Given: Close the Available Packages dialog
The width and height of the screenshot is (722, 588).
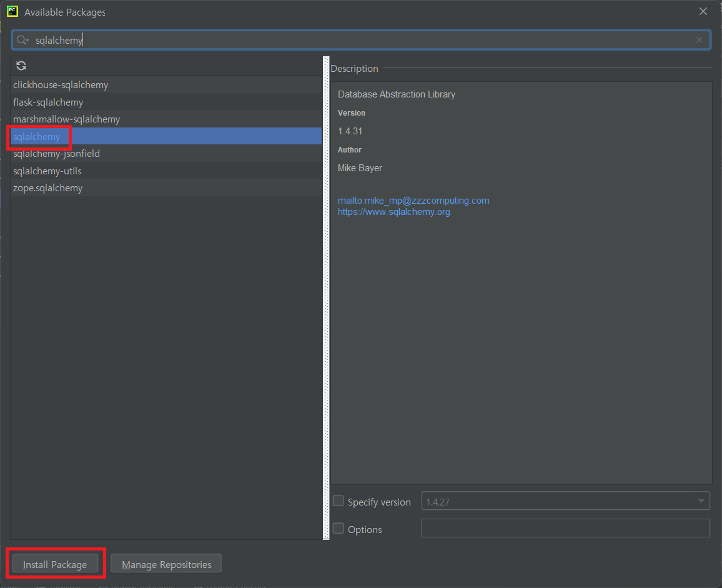Looking at the screenshot, I should click(703, 11).
